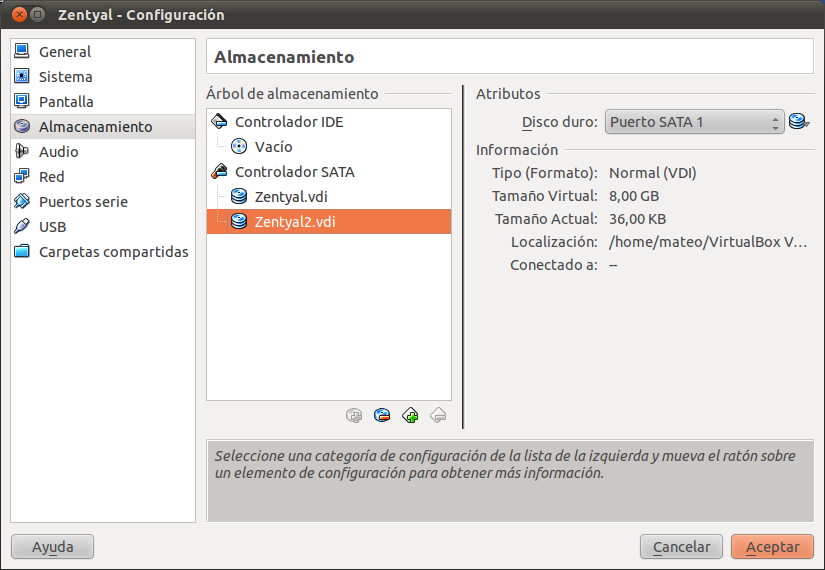Select Controlador IDE in storage tree
This screenshot has height=570, width=825.
(329, 122)
